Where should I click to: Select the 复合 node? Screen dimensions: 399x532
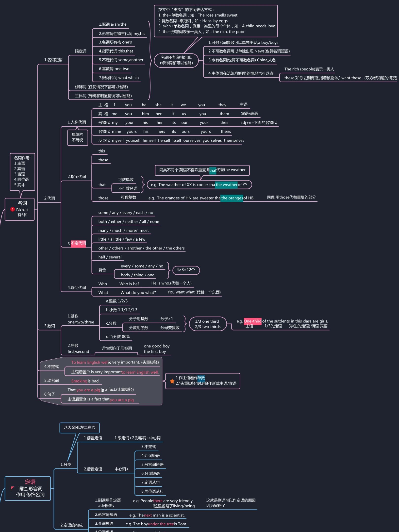pyautogui.click(x=102, y=270)
